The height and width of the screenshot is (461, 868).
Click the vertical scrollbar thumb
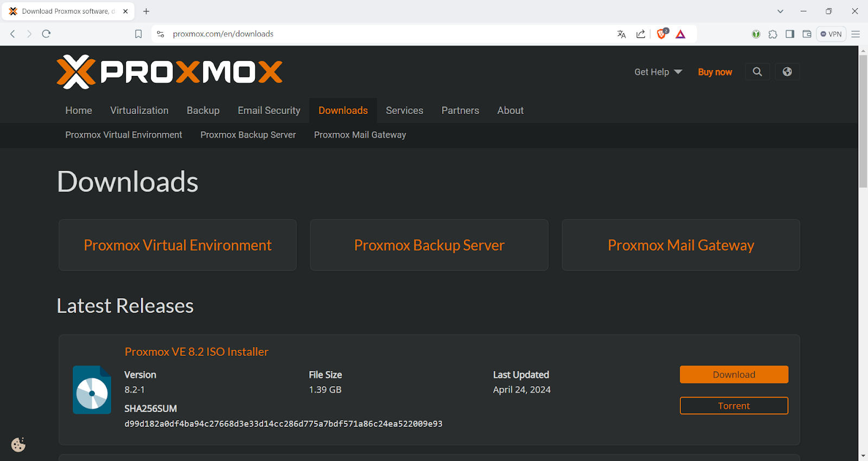pyautogui.click(x=863, y=121)
